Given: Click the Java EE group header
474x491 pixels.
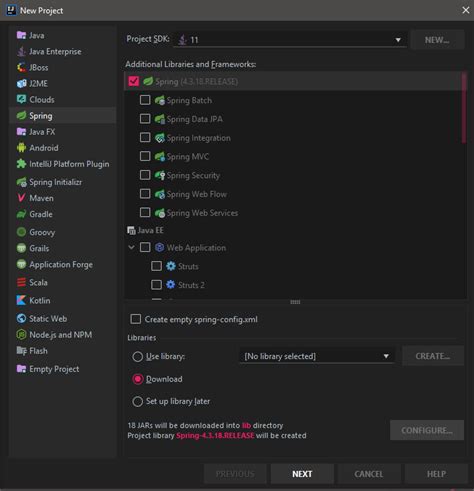Looking at the screenshot, I should [x=146, y=230].
